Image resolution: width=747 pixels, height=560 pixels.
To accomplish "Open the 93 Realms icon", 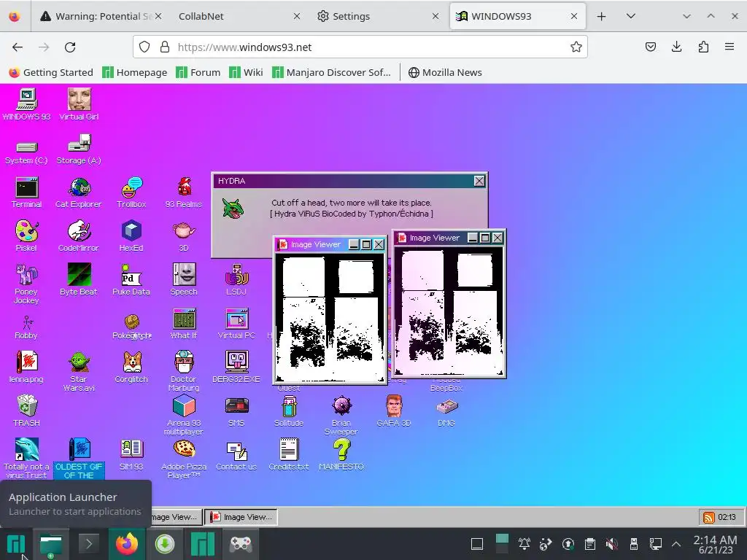I will pyautogui.click(x=184, y=192).
